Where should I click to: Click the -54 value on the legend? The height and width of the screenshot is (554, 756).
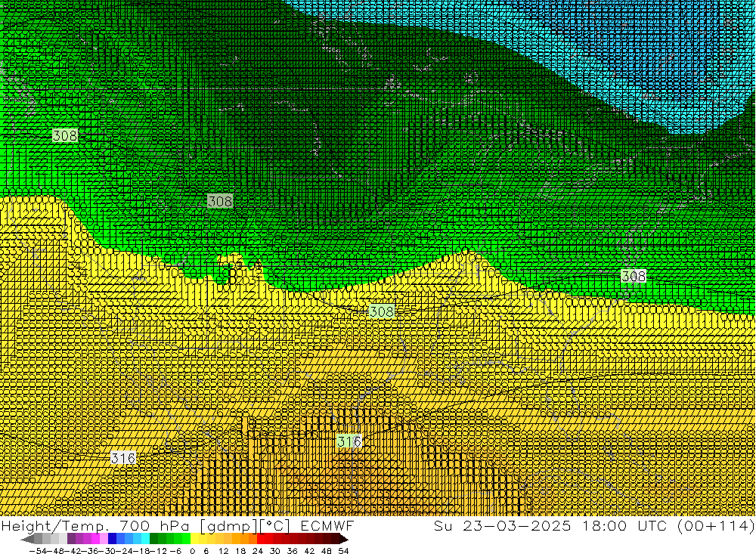[37, 550]
